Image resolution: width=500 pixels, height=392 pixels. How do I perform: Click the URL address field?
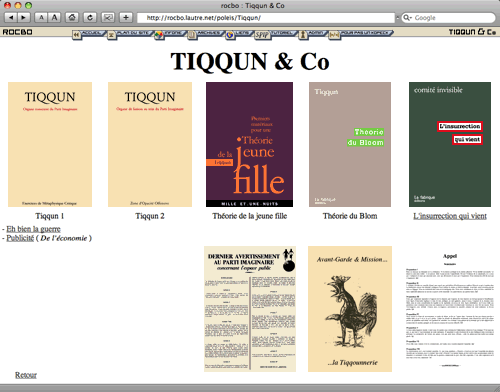(x=266, y=18)
